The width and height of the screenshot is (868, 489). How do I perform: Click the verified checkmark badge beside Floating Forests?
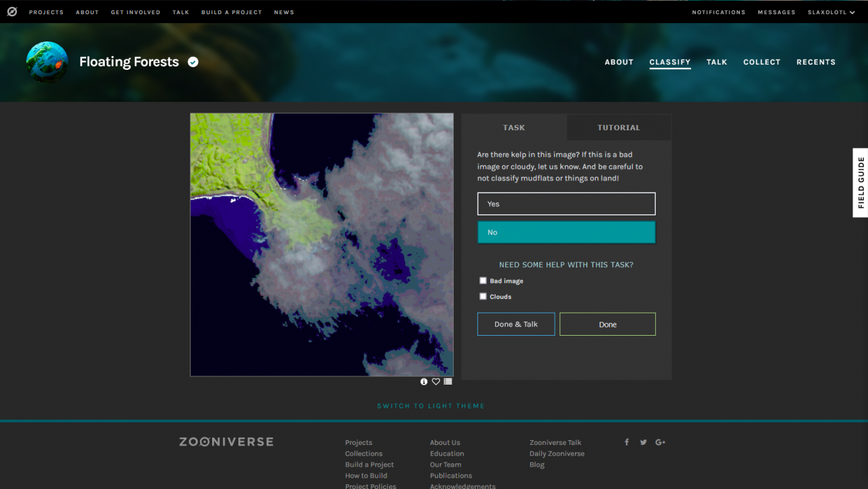[193, 62]
